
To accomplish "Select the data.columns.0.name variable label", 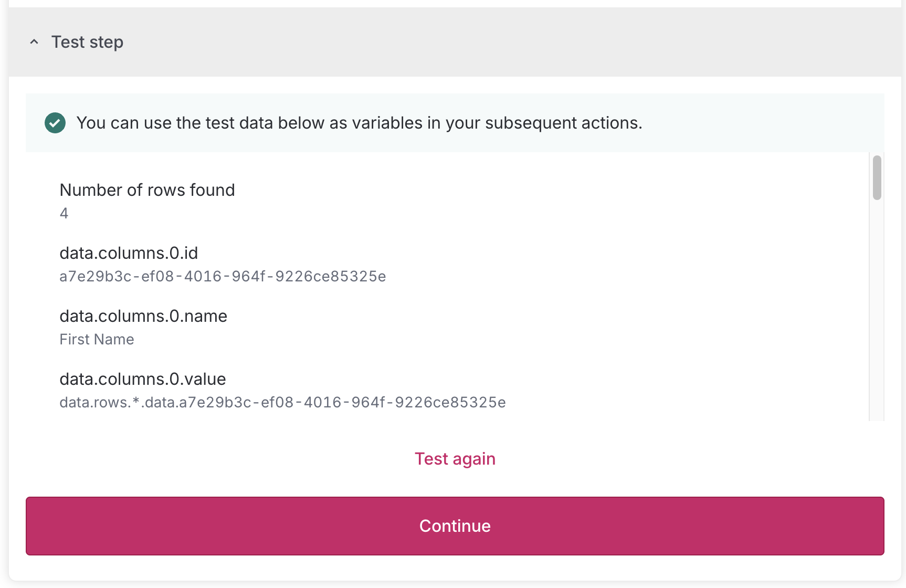I will [x=143, y=316].
